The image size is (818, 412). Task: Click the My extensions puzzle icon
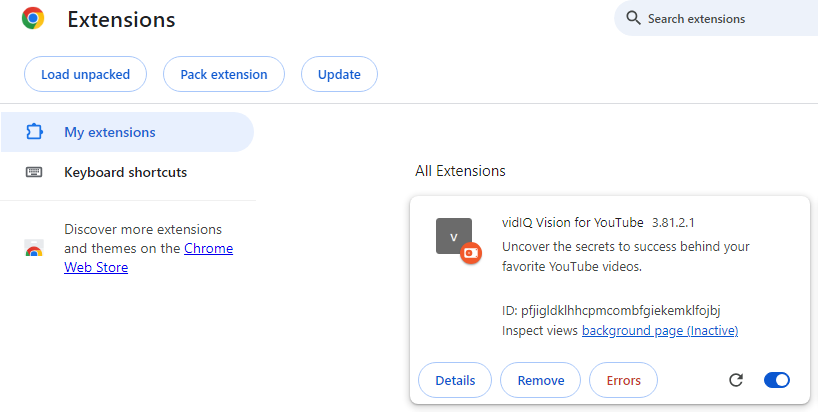(34, 132)
